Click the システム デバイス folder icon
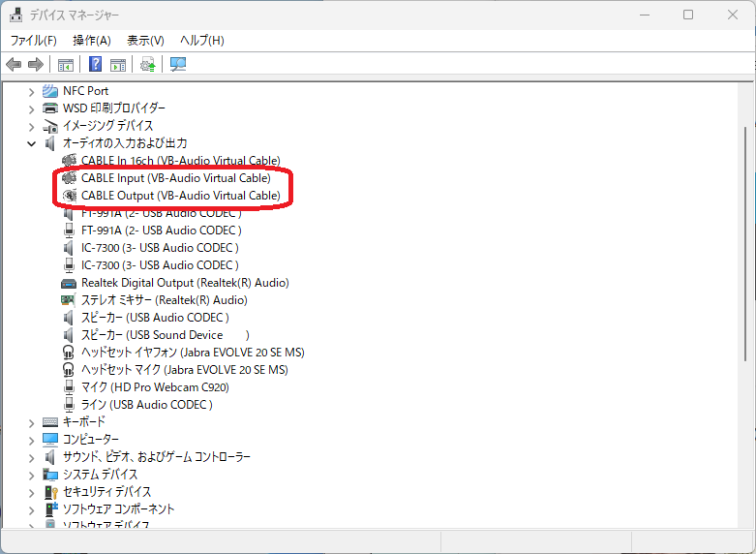The height and width of the screenshot is (554, 756). (50, 475)
